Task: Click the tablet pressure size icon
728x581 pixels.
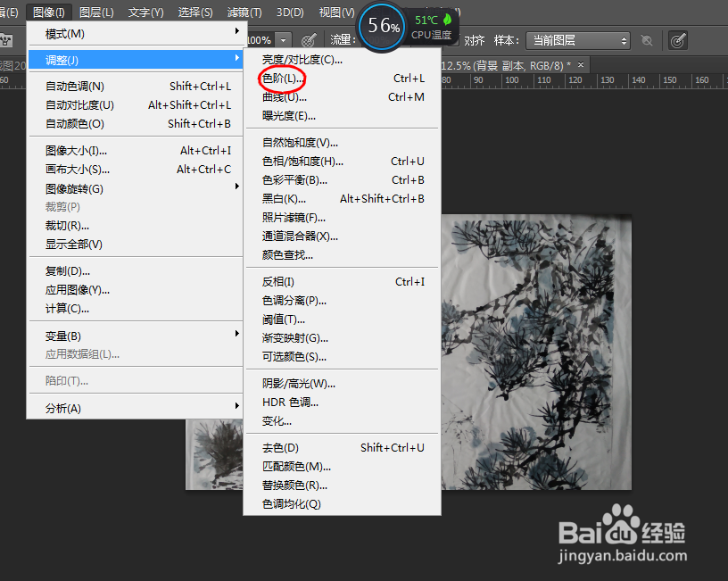Action: click(x=678, y=41)
